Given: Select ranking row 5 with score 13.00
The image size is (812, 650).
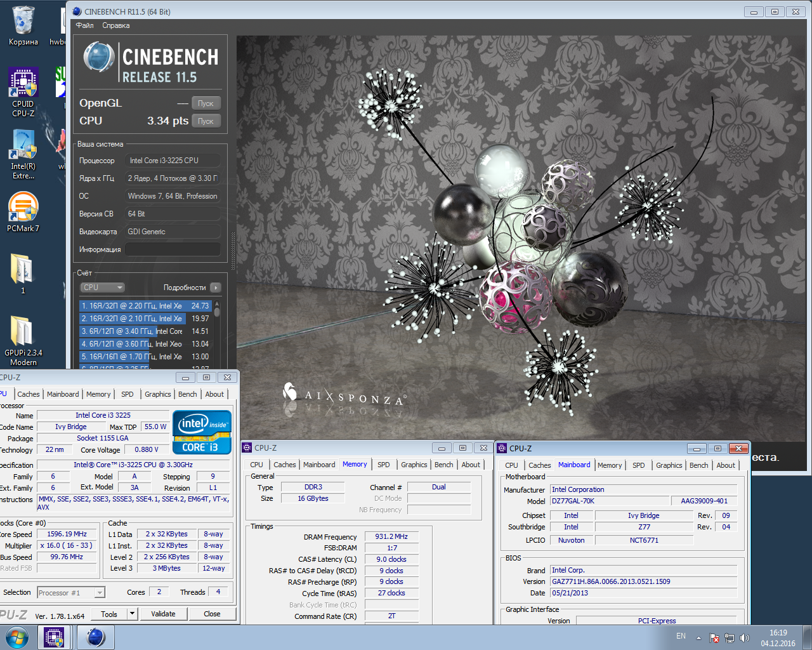Looking at the screenshot, I should click(x=145, y=357).
